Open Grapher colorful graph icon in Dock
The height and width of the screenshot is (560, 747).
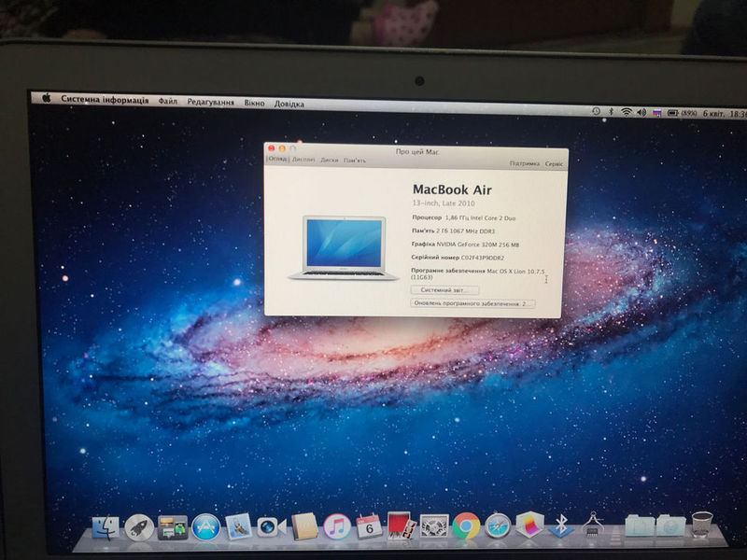pyautogui.click(x=529, y=525)
